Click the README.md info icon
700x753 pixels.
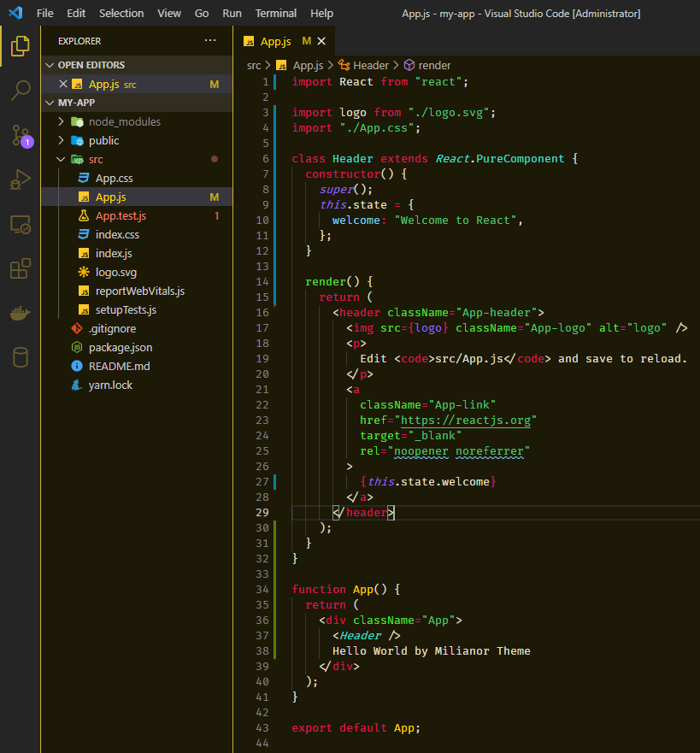[77, 366]
